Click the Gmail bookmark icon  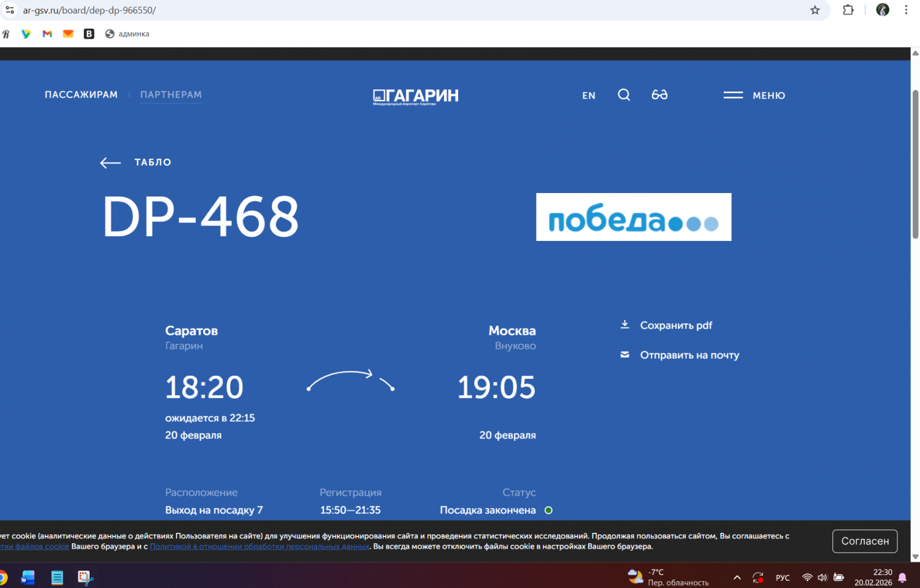coord(47,34)
